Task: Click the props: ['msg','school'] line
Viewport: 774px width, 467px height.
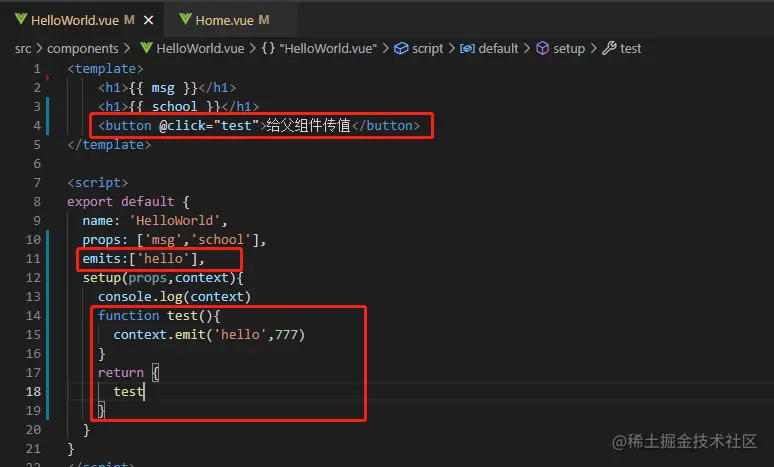Action: 174,240
